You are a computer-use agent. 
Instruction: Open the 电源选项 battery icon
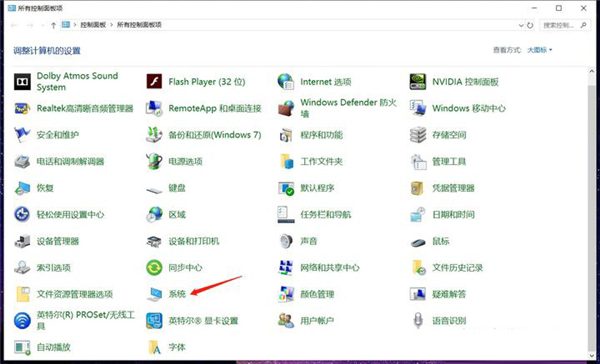154,161
